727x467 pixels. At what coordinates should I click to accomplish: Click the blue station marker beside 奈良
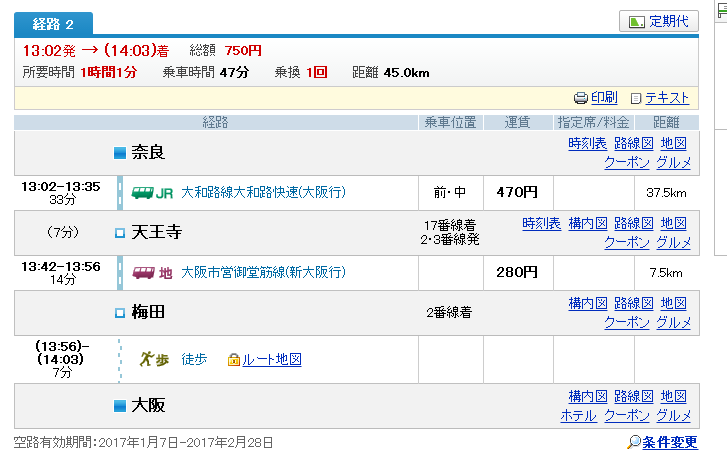tap(120, 153)
